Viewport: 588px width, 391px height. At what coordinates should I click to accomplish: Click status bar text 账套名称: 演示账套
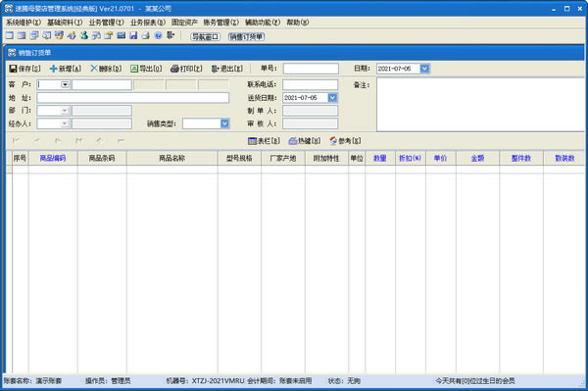pos(32,381)
